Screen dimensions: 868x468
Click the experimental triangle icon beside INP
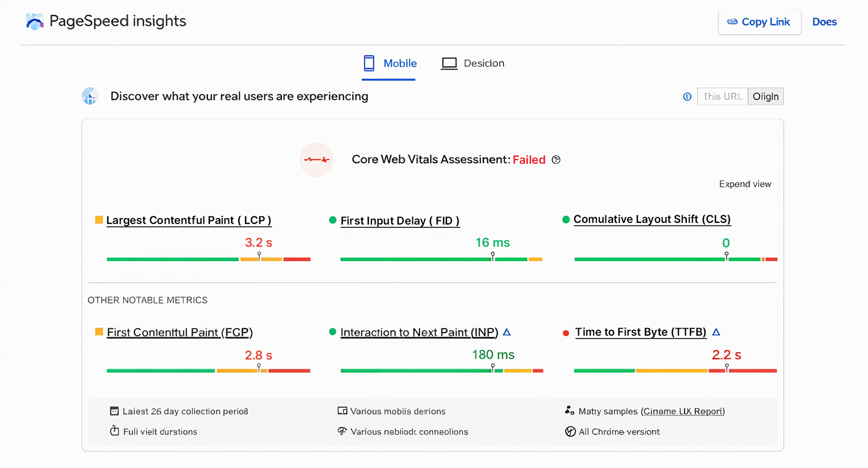507,332
